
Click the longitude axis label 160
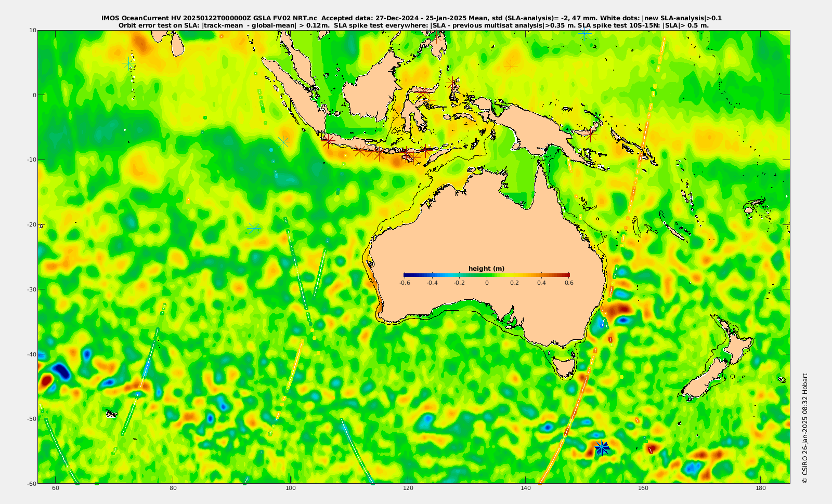point(643,488)
